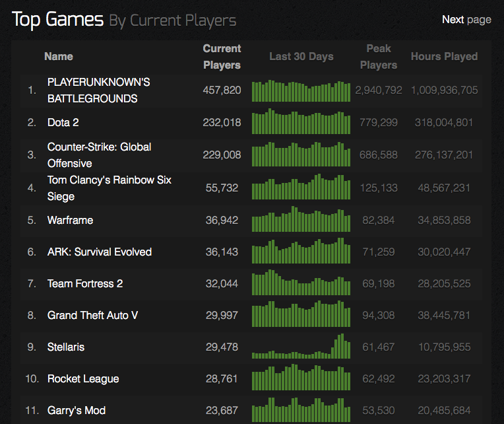504x424 pixels.
Task: Select peak players value 71,259
Action: (379, 252)
